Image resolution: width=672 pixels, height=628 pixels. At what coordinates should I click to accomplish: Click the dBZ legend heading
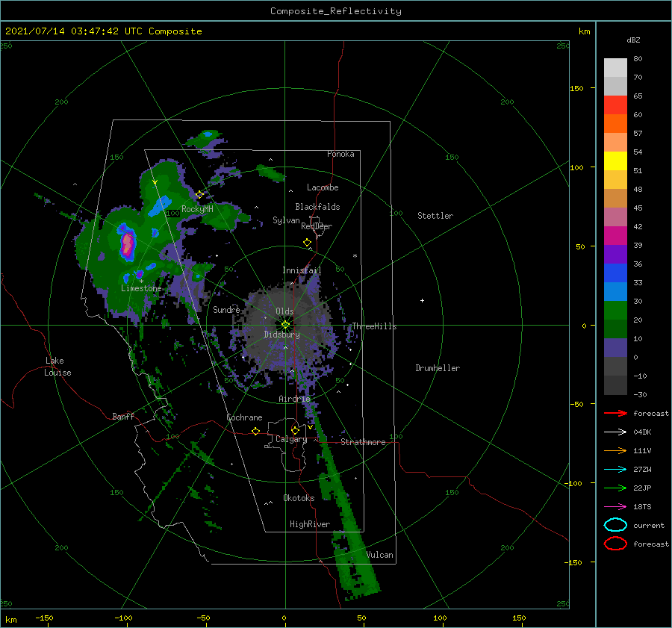(x=633, y=40)
